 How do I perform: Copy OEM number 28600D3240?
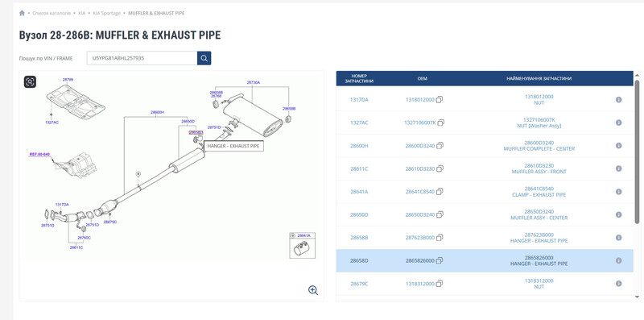(440, 146)
